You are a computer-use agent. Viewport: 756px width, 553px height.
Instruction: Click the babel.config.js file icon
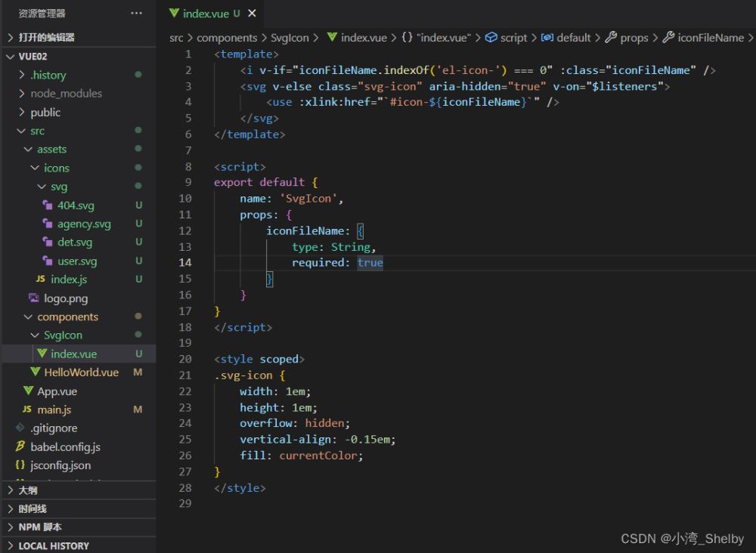point(20,446)
